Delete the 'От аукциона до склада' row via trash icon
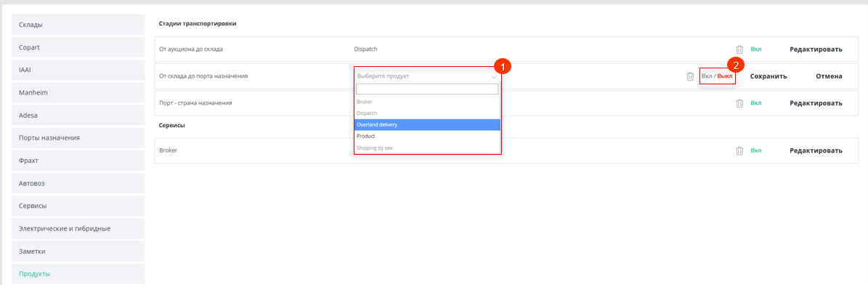This screenshot has height=285, width=868. pos(739,49)
